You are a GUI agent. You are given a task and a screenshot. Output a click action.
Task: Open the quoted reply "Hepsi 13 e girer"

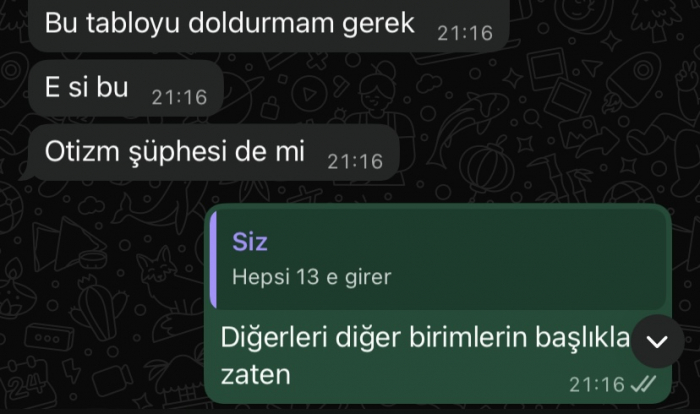click(441, 260)
